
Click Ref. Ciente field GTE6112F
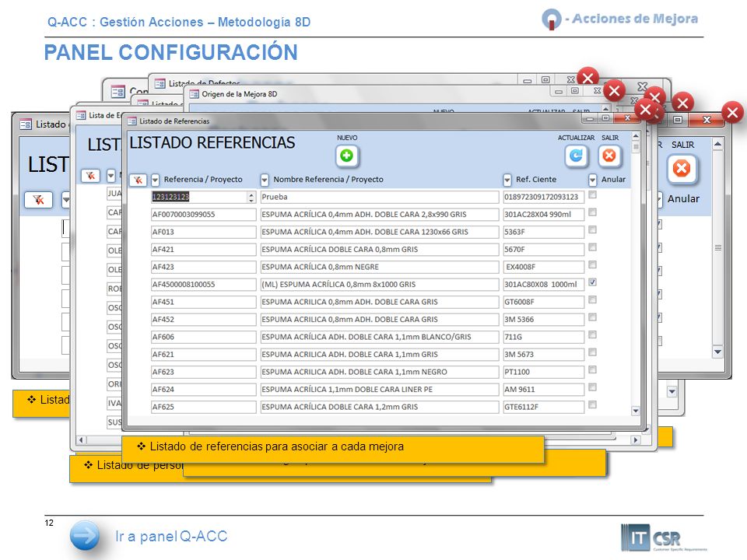pyautogui.click(x=544, y=407)
